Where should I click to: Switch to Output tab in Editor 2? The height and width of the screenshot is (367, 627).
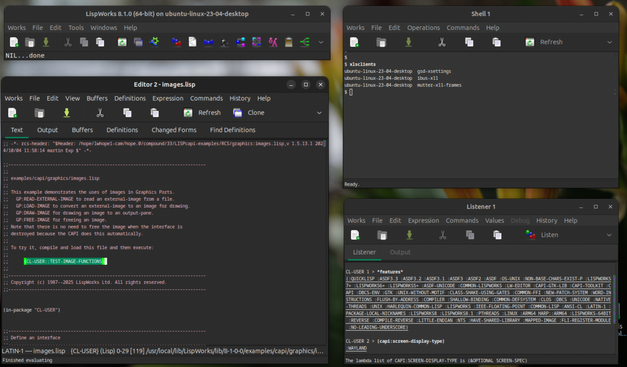tap(48, 130)
